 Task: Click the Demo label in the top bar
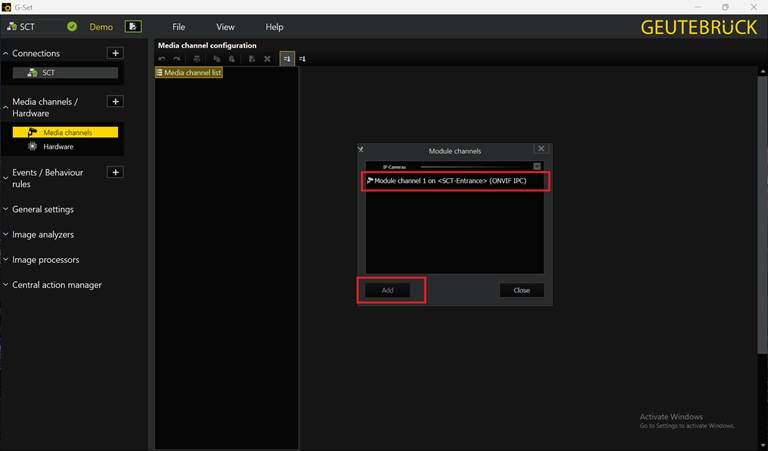[101, 27]
